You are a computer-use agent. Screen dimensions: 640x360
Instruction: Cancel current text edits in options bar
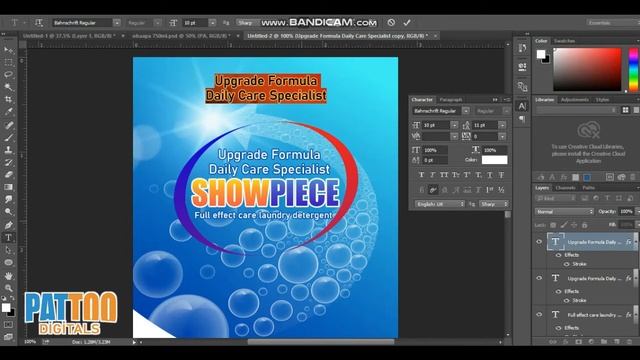[x=391, y=23]
